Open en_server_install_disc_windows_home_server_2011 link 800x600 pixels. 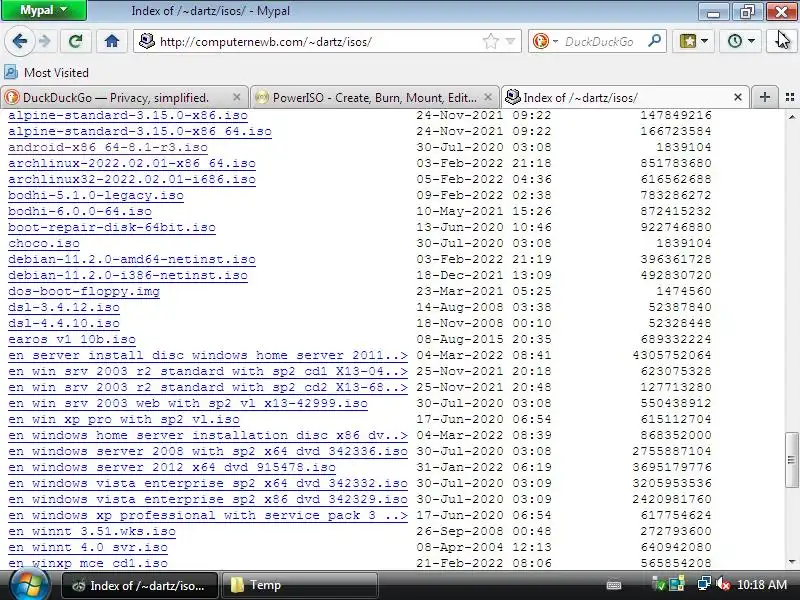pos(208,355)
